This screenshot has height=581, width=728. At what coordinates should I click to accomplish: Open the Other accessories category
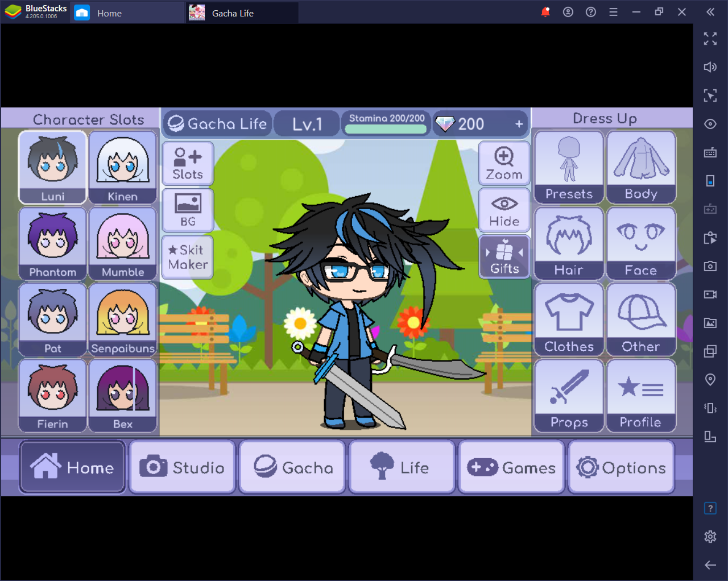click(641, 319)
